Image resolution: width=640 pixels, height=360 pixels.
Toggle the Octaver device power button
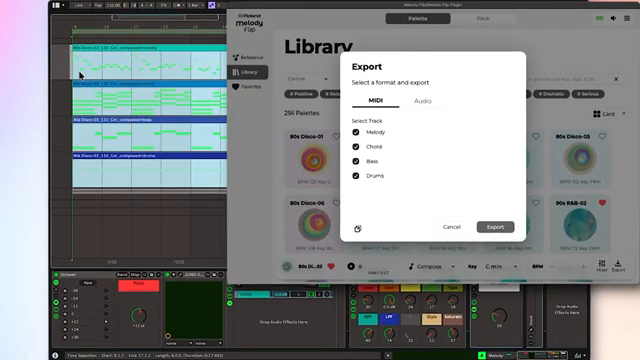click(x=56, y=275)
